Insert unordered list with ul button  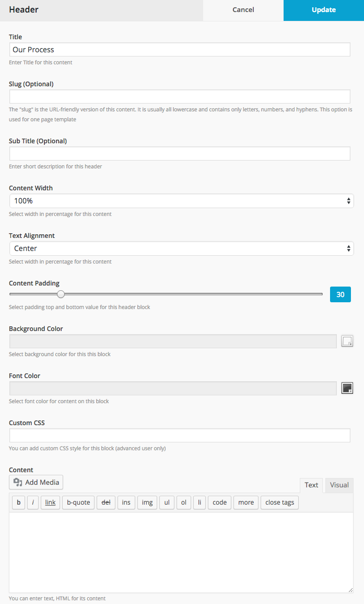(x=167, y=503)
